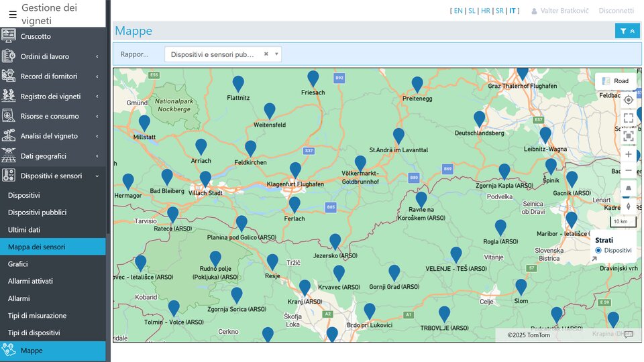Reset map compass rotation
644x362 pixels.
click(x=628, y=206)
